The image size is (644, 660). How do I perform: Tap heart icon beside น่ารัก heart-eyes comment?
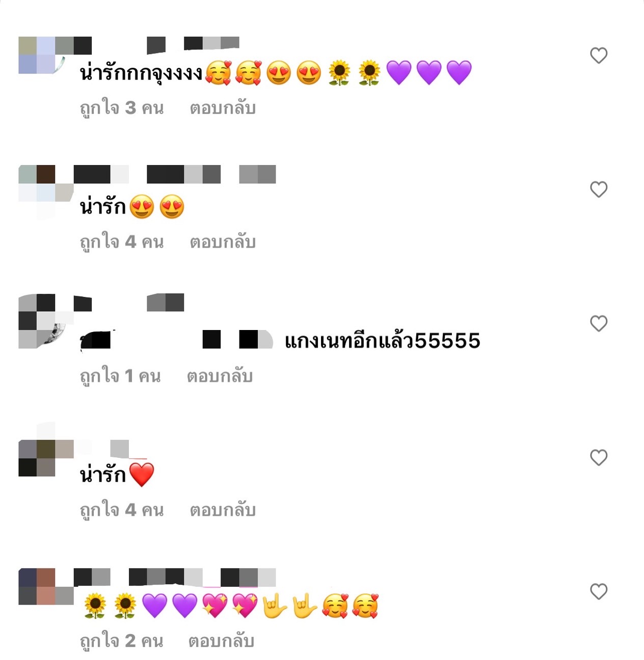(x=599, y=189)
